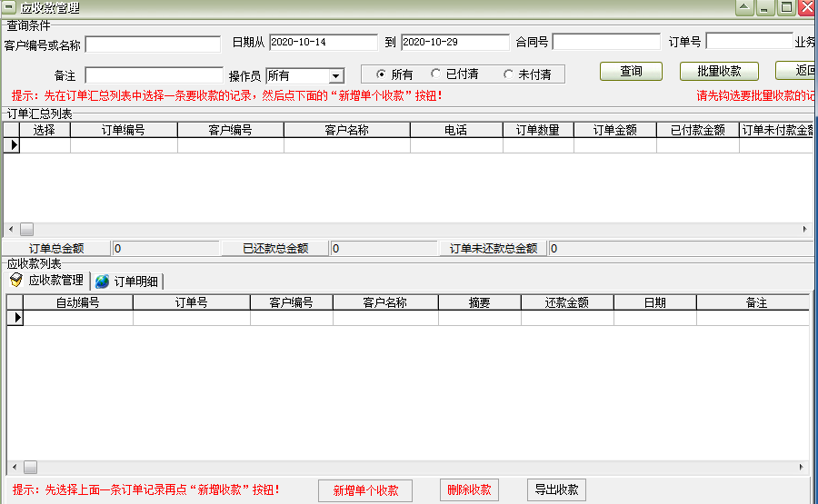Click the 客户编号 header in order summary
Screen dimensions: 818x504
pyautogui.click(x=231, y=130)
